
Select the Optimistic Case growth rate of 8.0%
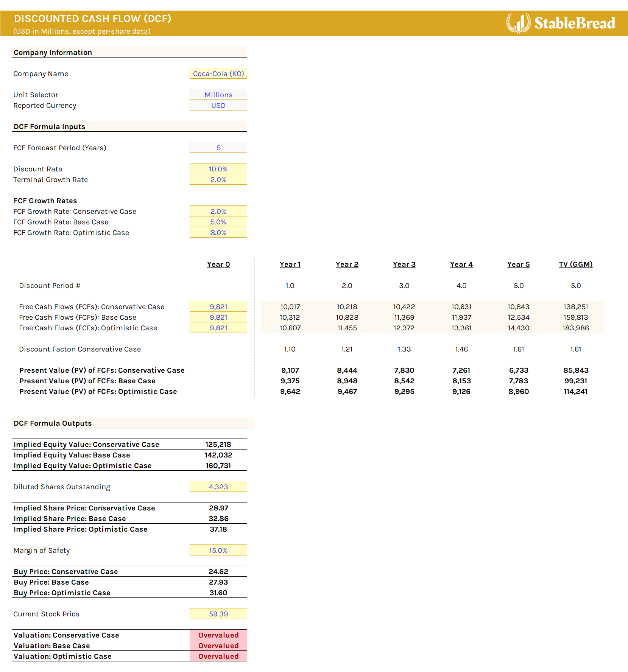218,232
